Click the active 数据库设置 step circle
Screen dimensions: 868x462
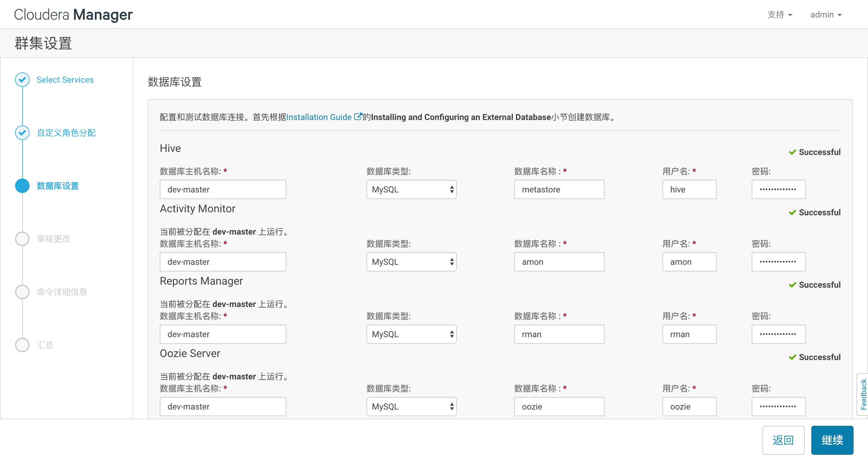tap(22, 186)
